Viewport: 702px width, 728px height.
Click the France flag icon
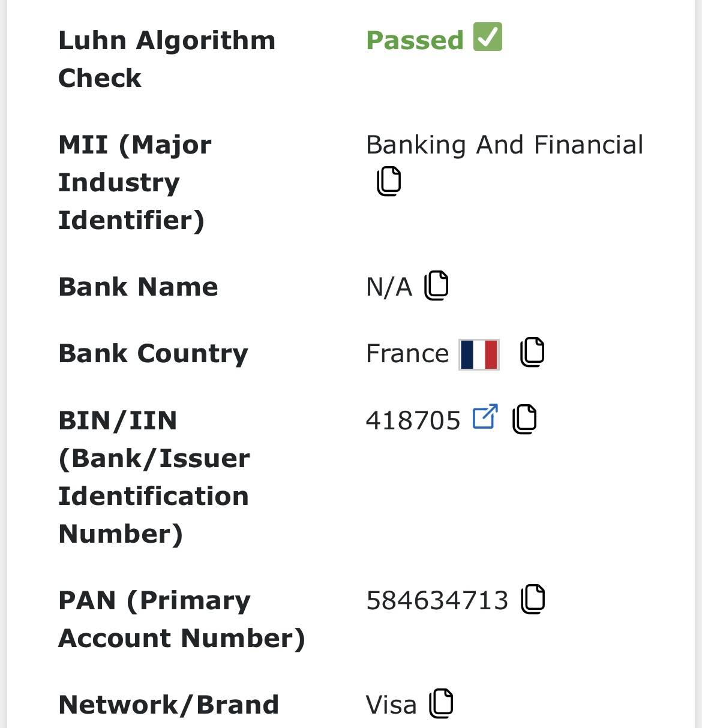click(479, 354)
